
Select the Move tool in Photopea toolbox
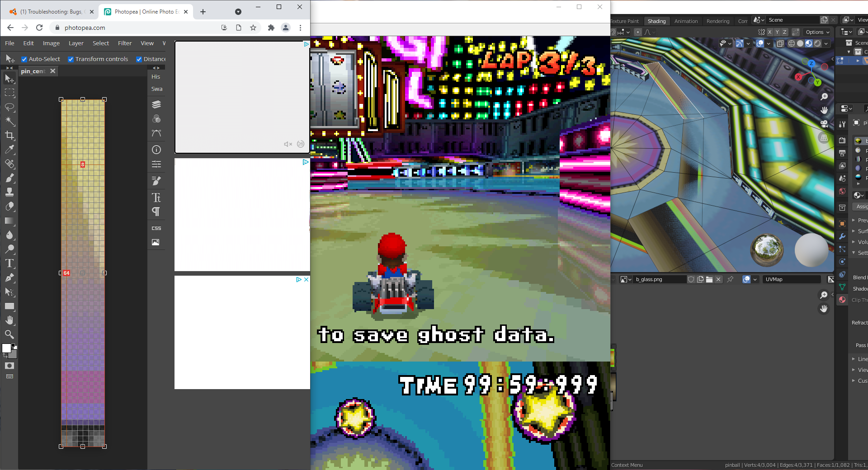pyautogui.click(x=9, y=79)
